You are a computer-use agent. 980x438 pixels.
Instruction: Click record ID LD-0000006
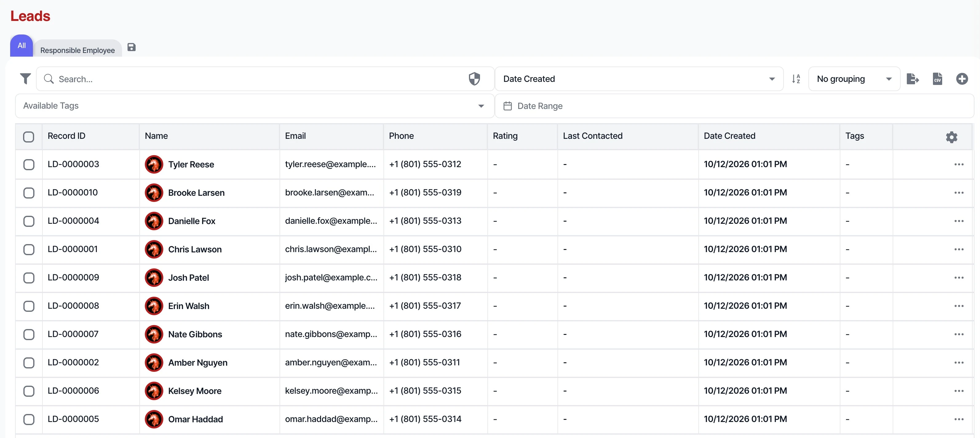coord(73,390)
